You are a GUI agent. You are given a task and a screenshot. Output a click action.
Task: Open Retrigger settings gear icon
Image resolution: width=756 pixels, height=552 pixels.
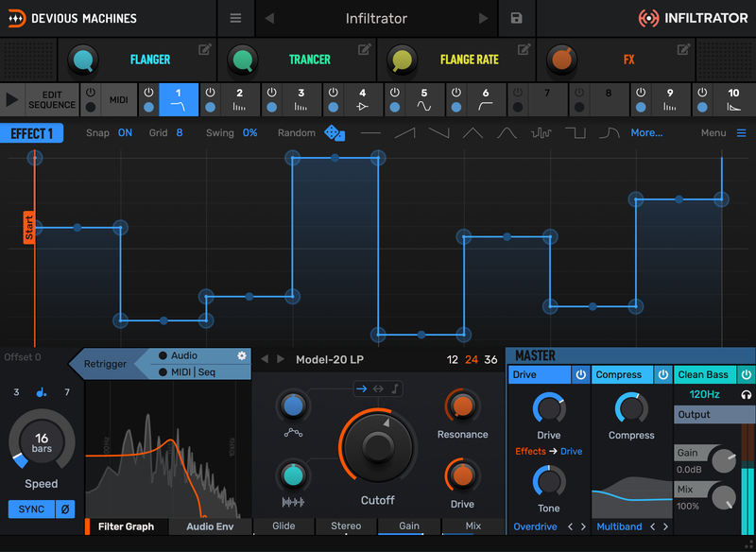(241, 355)
